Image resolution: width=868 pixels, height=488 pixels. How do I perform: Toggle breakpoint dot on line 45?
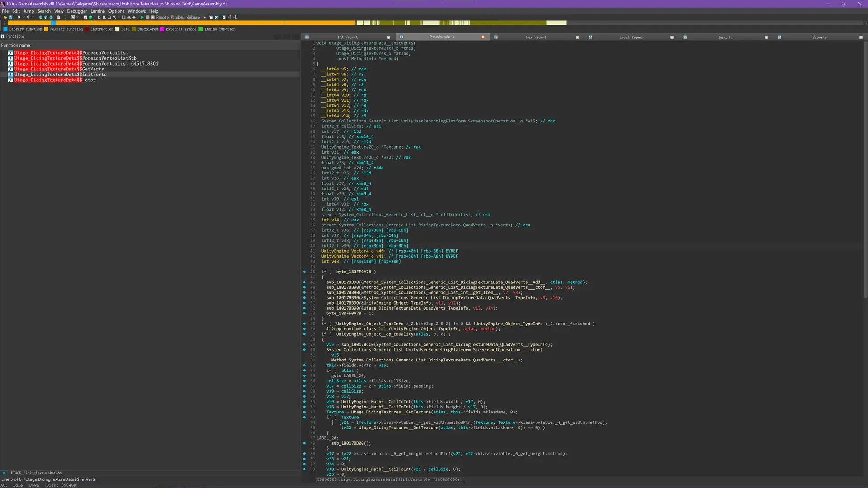[304, 272]
